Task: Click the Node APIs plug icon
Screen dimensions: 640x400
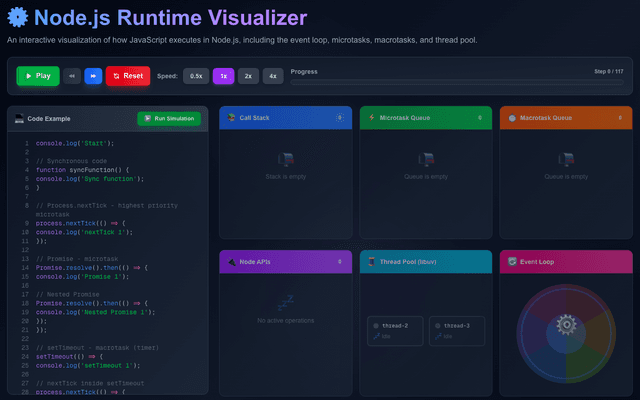Action: [x=231, y=262]
